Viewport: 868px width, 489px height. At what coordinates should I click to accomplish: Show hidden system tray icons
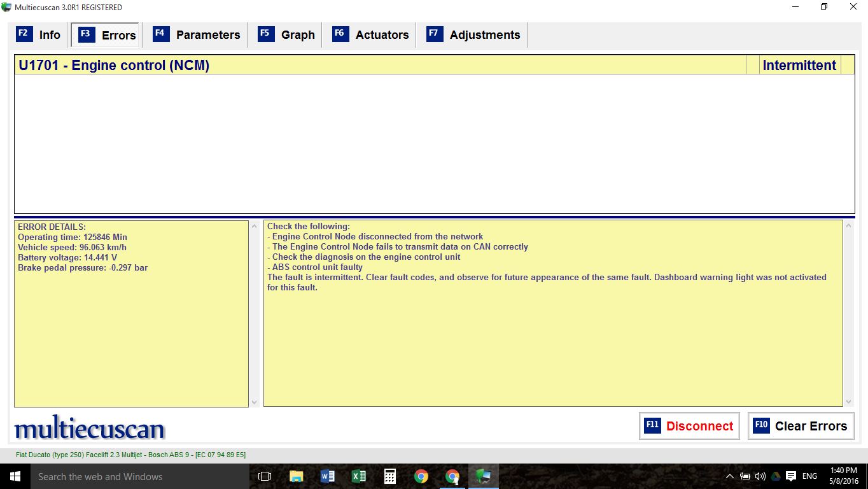(x=730, y=476)
